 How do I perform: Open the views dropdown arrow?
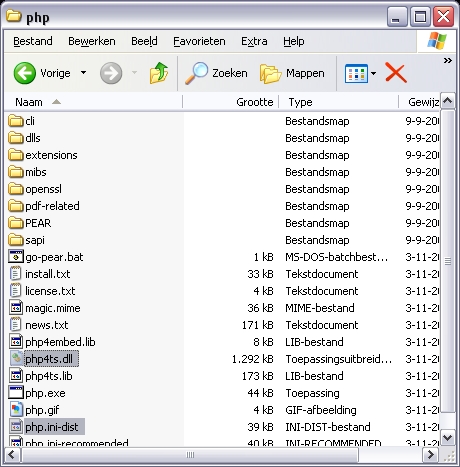373,73
